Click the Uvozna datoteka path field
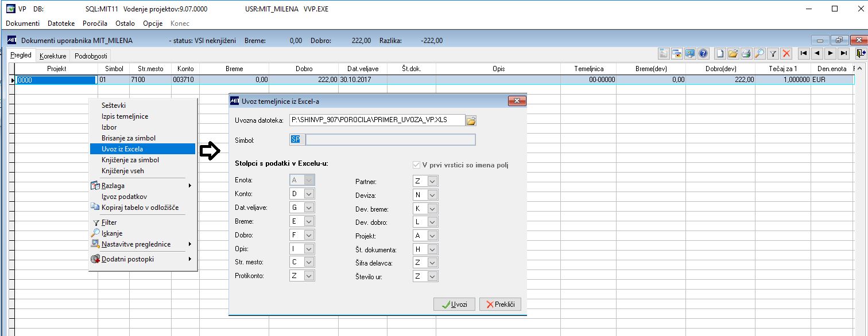The image size is (868, 336). coord(377,120)
